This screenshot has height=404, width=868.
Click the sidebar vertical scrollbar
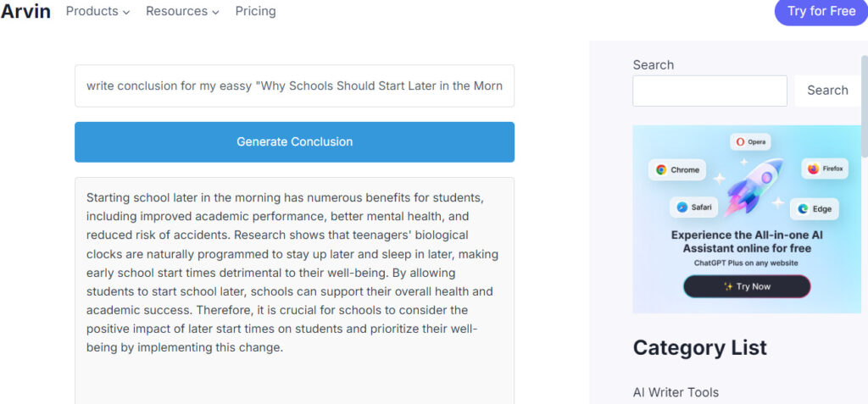[864, 105]
